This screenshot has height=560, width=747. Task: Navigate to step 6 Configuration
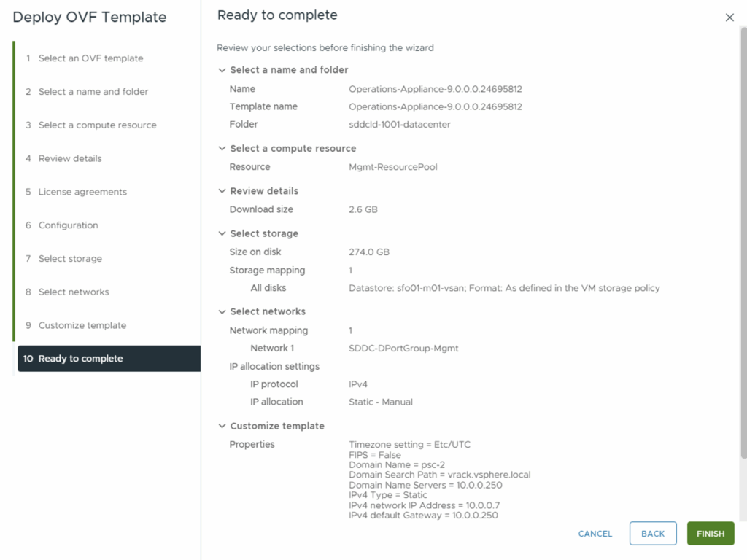pos(68,225)
